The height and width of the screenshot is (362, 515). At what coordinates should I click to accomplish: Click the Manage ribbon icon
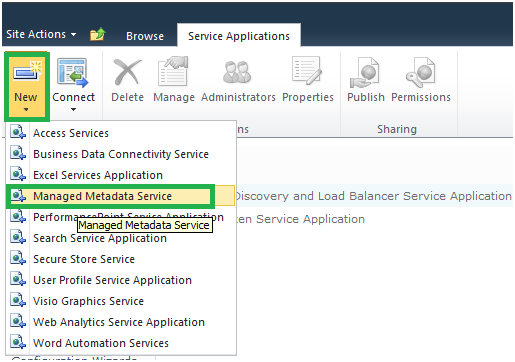(x=174, y=72)
